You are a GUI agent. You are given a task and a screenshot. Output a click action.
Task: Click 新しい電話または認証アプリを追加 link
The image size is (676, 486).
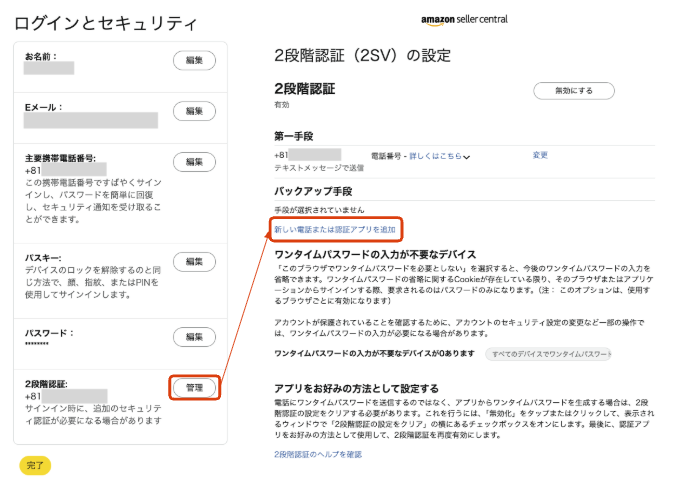point(335,229)
